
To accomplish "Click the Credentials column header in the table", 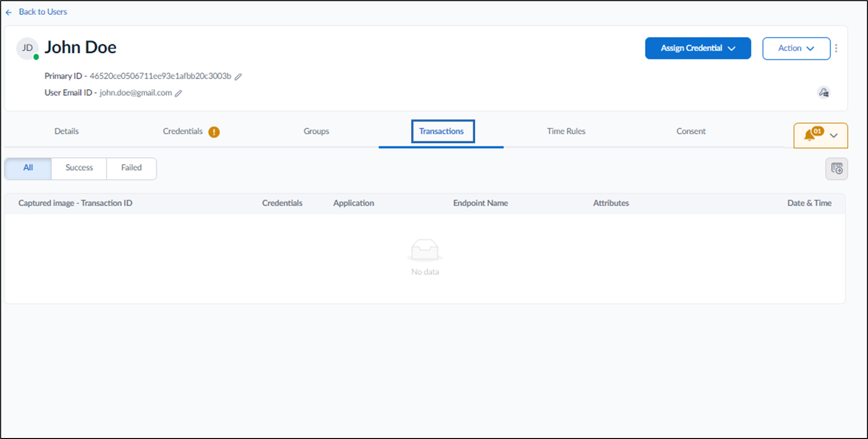I will pos(282,203).
